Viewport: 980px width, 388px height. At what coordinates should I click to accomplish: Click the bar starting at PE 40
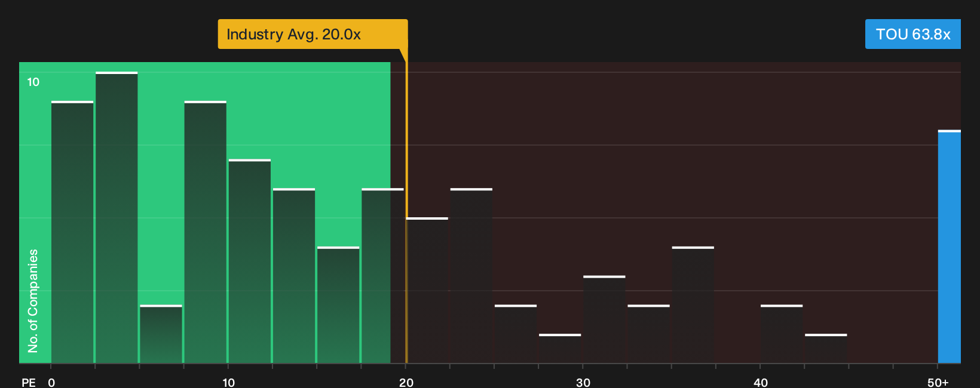coord(782,334)
